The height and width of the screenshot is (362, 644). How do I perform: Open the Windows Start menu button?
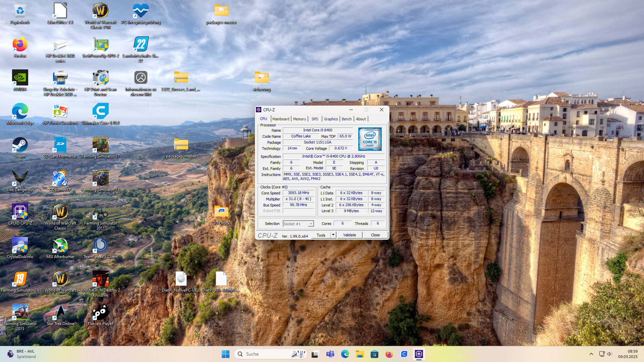tap(225, 354)
